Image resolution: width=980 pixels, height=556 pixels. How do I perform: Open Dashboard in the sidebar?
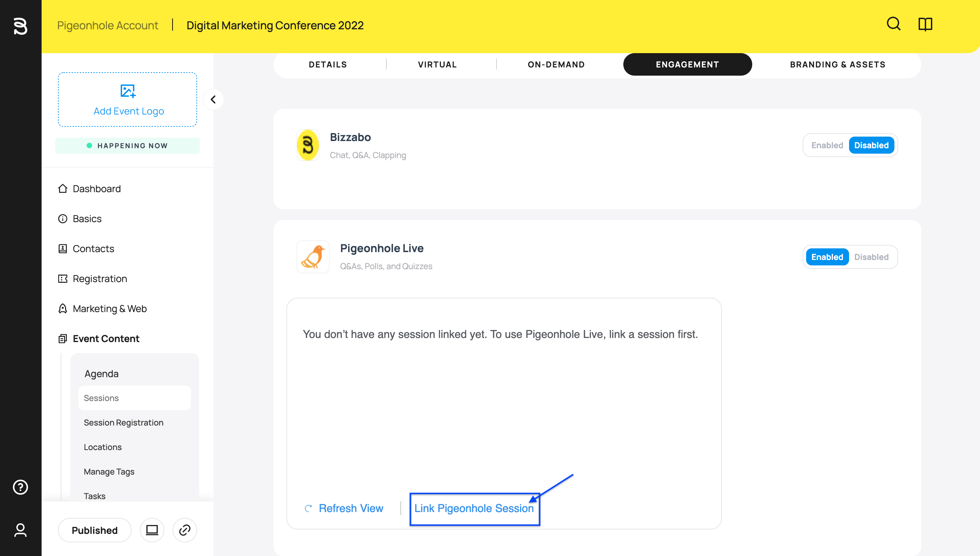97,189
